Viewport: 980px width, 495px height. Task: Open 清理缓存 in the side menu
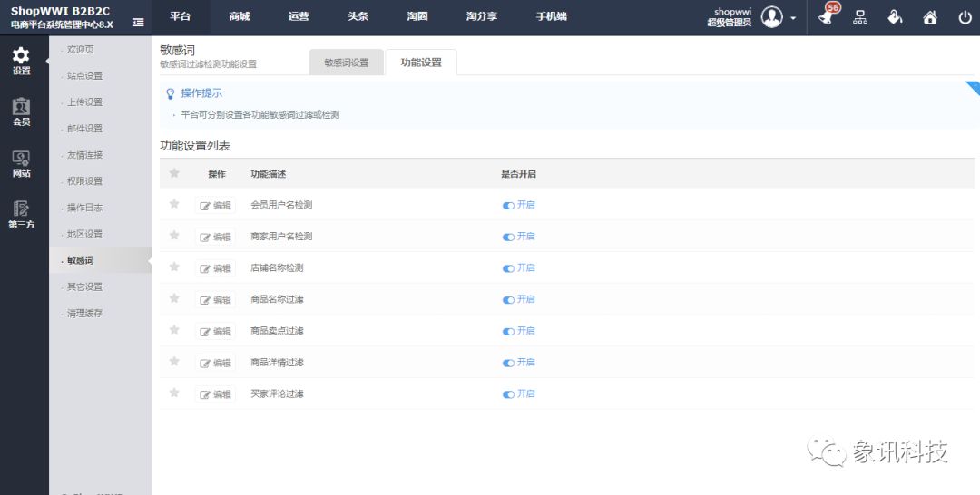coord(85,314)
